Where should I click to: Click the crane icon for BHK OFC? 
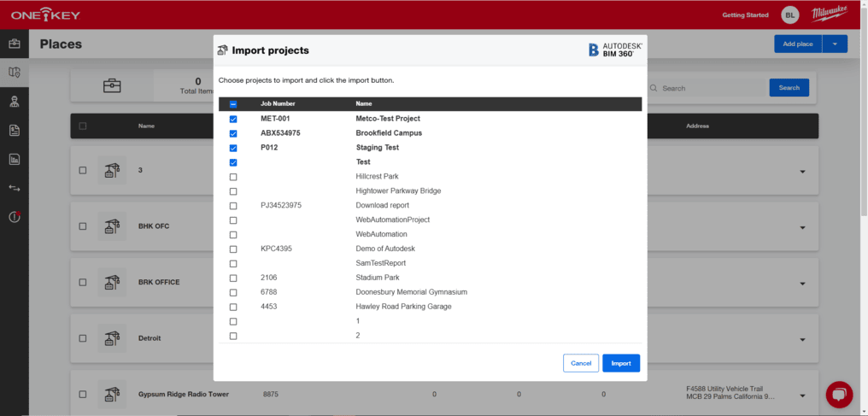[x=112, y=226]
